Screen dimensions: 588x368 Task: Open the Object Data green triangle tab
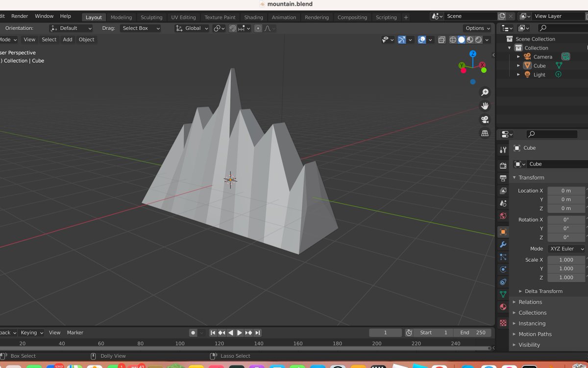click(503, 294)
